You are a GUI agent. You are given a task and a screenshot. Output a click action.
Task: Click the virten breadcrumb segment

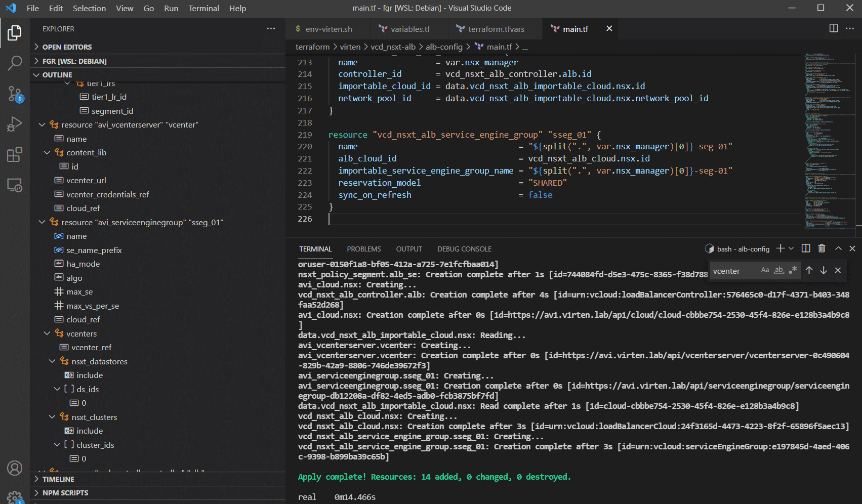[x=350, y=47]
